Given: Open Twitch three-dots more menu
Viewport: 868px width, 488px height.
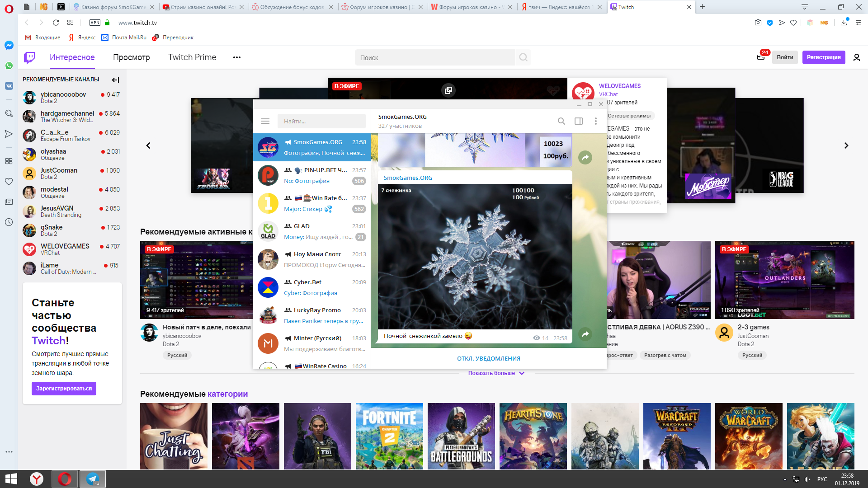Looking at the screenshot, I should [236, 57].
